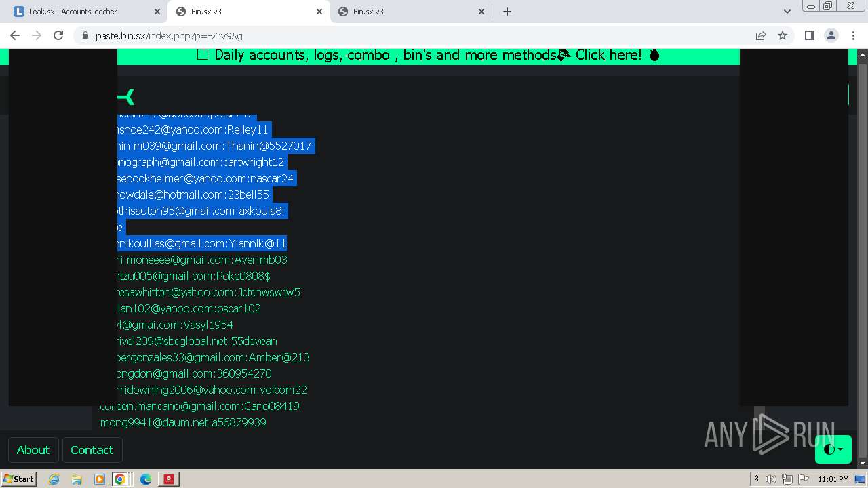The width and height of the screenshot is (868, 488).
Task: Close the Leak.sx tab
Action: [x=157, y=12]
